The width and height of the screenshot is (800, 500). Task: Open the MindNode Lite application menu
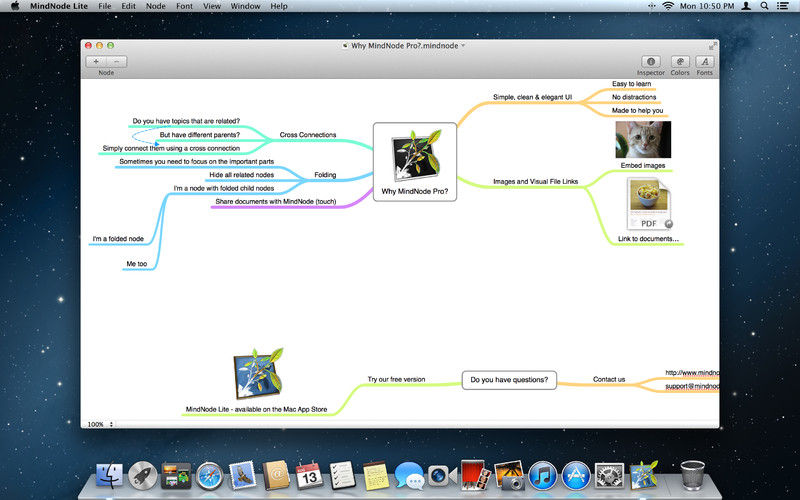coord(59,6)
